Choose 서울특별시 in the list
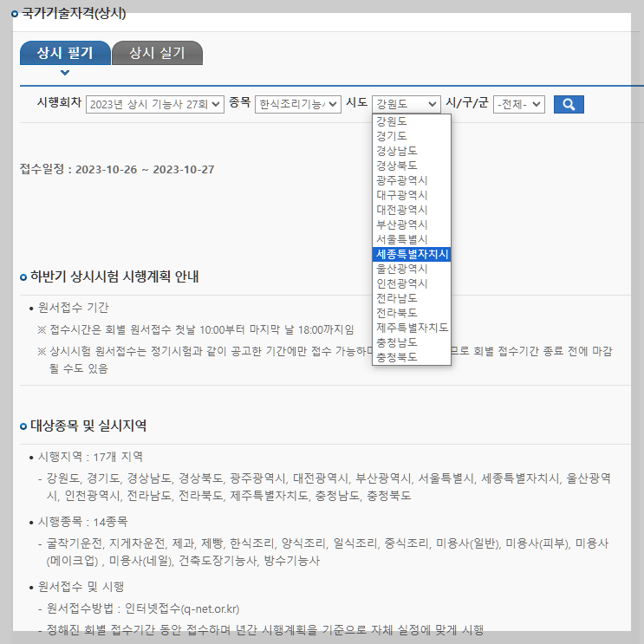Viewport: 644px width, 644px height. (x=412, y=239)
